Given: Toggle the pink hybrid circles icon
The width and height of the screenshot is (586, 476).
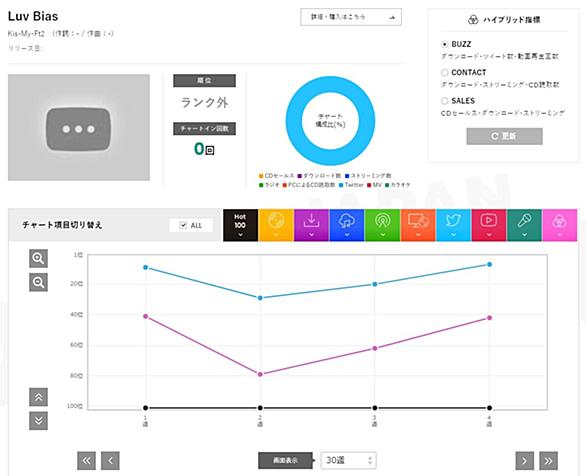Looking at the screenshot, I should [559, 225].
